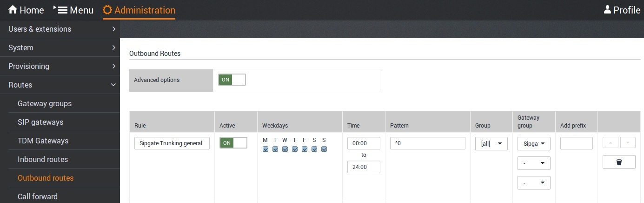Uncheck the Friday weekday checkbox

[x=305, y=149]
